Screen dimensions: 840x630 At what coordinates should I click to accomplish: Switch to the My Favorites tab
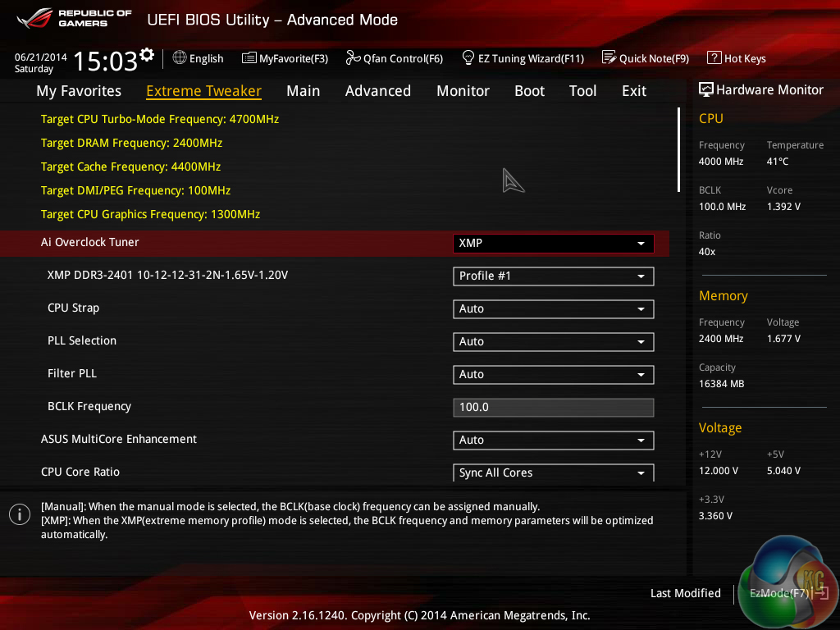pyautogui.click(x=79, y=91)
